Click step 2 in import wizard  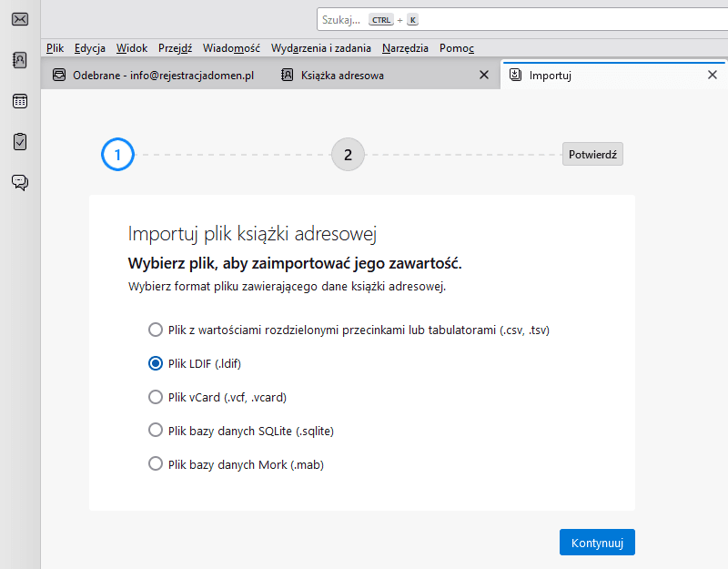[348, 155]
